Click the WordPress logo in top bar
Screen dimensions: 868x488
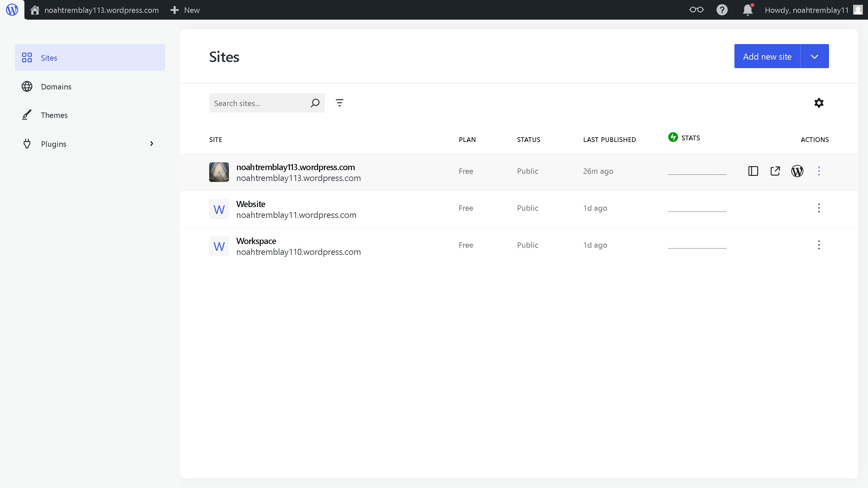coord(12,10)
